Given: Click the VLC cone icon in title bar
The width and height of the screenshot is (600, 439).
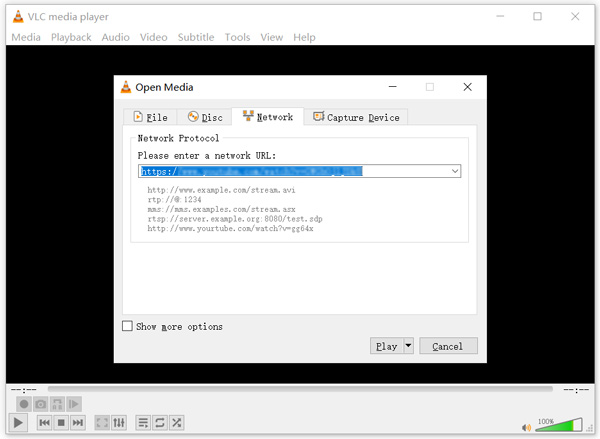Looking at the screenshot, I should click(18, 16).
